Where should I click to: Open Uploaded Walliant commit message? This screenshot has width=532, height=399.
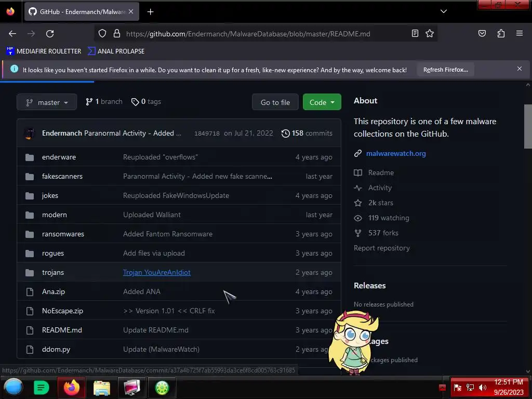pos(152,215)
